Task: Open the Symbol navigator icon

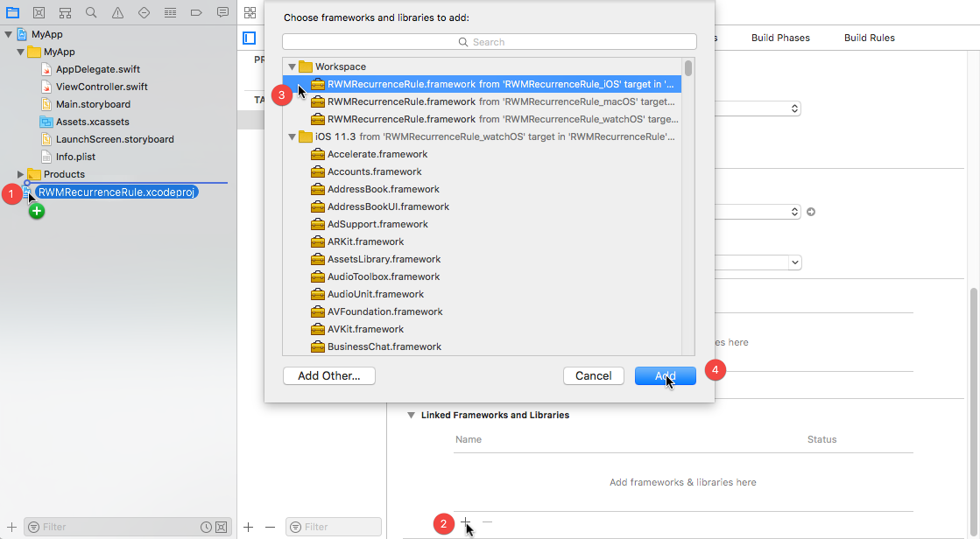Action: click(x=65, y=12)
